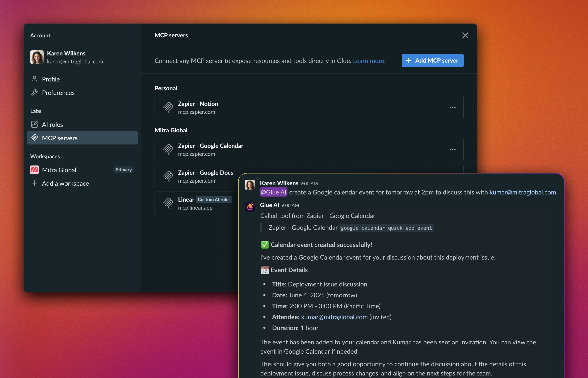Click Zapier - Google Docs server icon

(168, 176)
